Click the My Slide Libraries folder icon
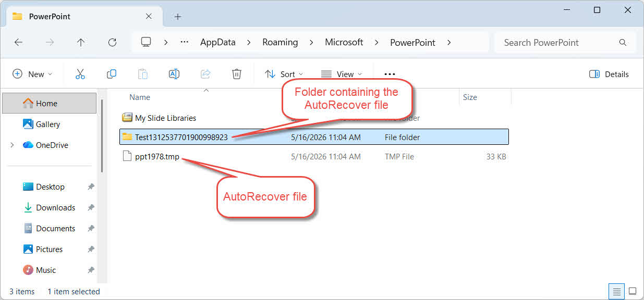Image resolution: width=644 pixels, height=300 pixels. click(127, 118)
